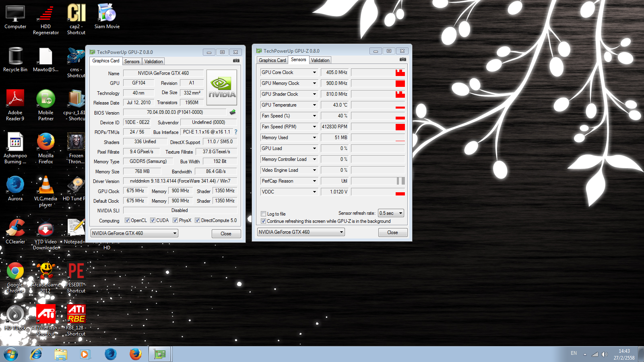Click Close button in Sensors window
644x362 pixels.
click(x=393, y=232)
